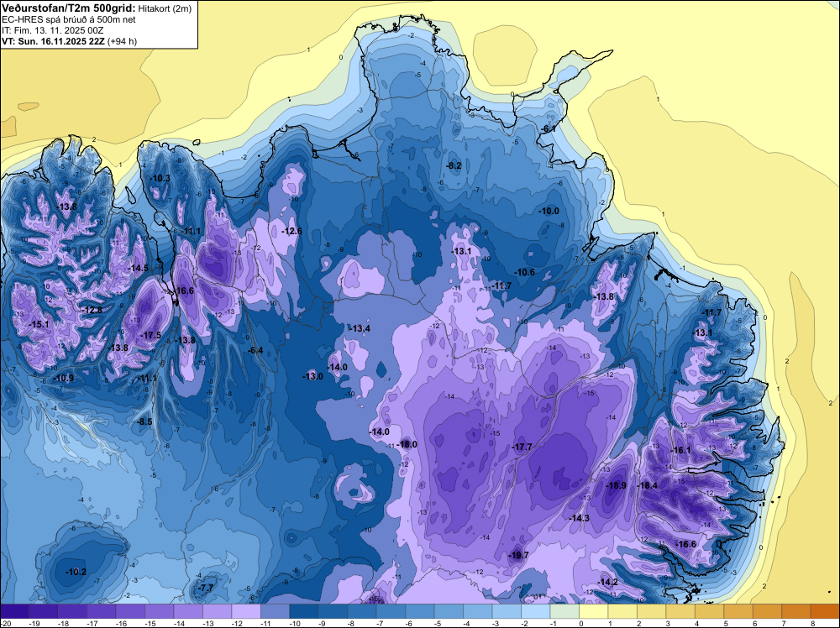Click the -6.1 temperature value
The image size is (840, 628).
(549, 129)
